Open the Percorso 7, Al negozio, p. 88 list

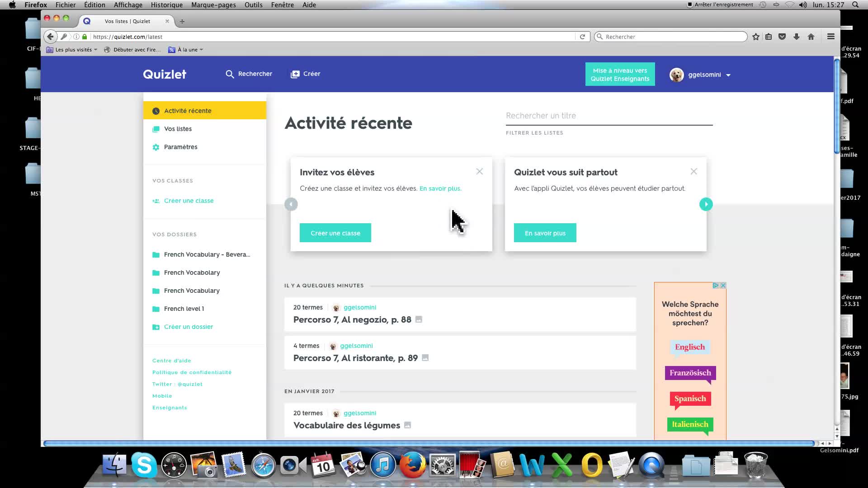pos(352,320)
